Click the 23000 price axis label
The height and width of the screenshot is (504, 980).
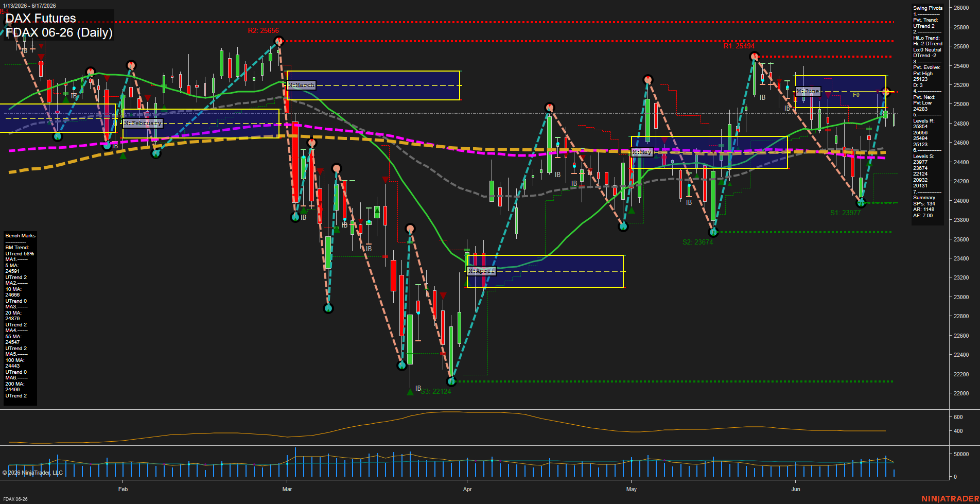(961, 297)
